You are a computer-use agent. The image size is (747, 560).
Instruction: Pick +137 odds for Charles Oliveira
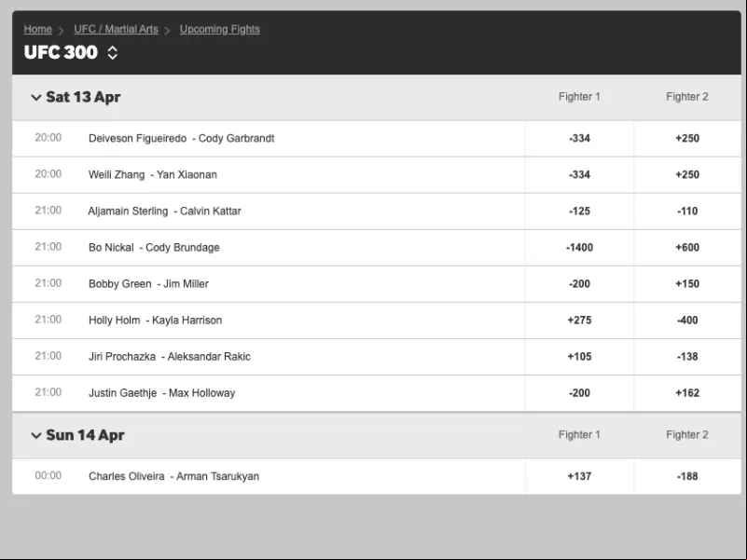579,476
